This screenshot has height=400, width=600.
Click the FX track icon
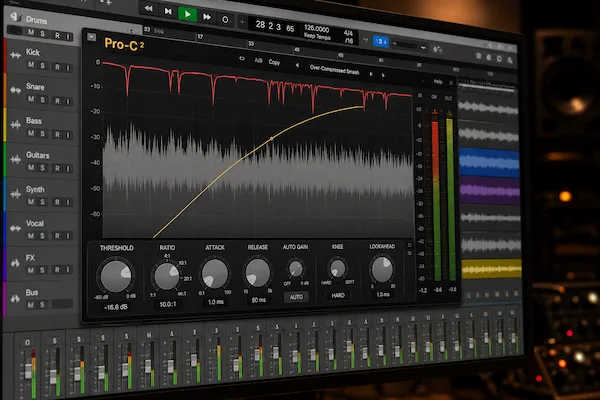pyautogui.click(x=15, y=263)
